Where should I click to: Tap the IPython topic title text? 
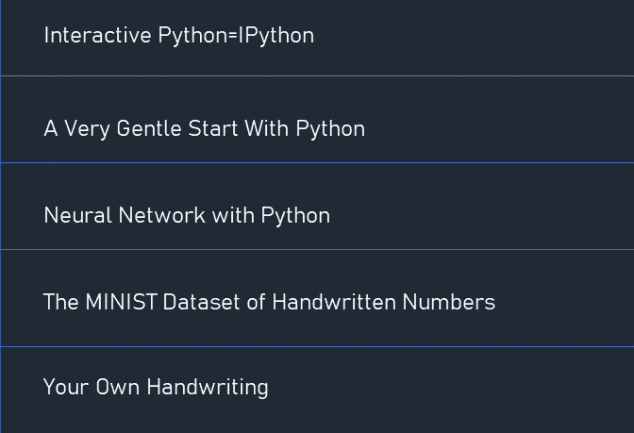coord(178,36)
